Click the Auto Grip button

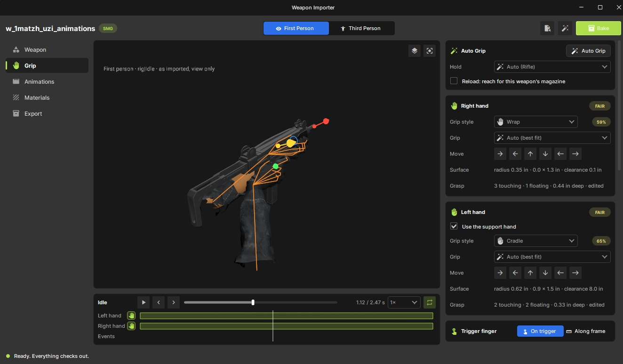[x=588, y=51]
